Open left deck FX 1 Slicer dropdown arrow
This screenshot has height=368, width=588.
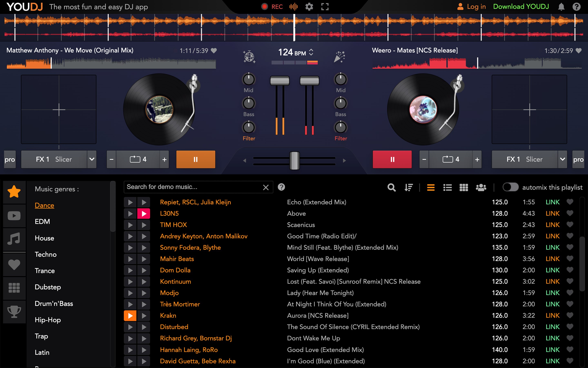[x=92, y=159]
